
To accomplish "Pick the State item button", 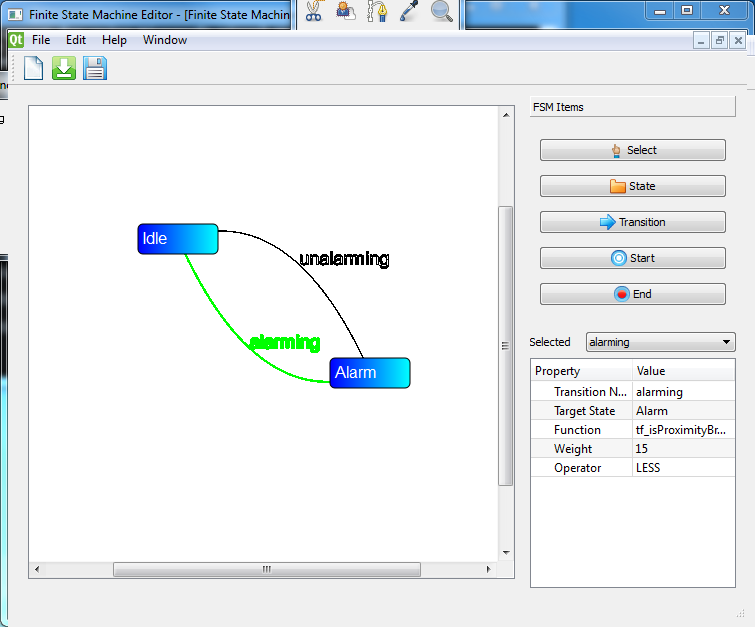I will click(x=632, y=186).
